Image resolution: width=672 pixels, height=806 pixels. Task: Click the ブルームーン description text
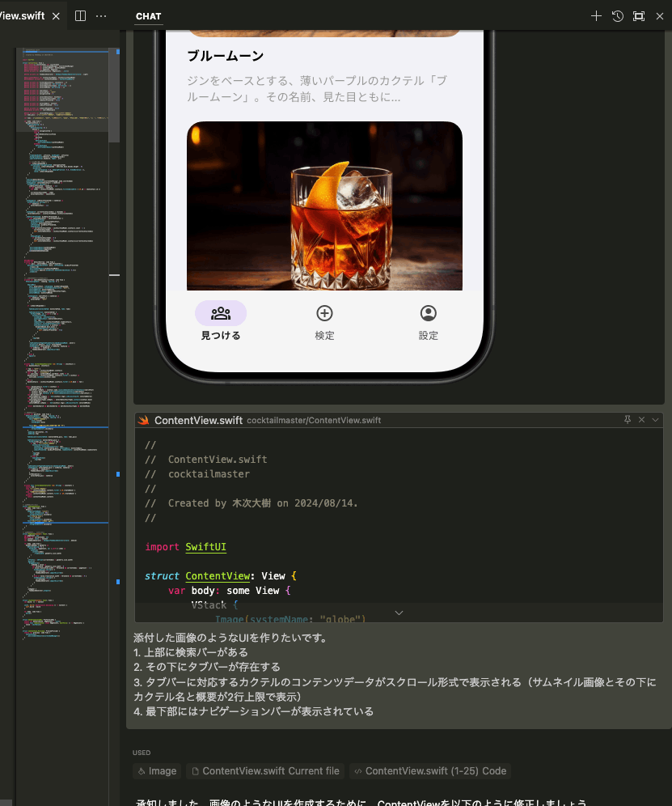pyautogui.click(x=316, y=88)
